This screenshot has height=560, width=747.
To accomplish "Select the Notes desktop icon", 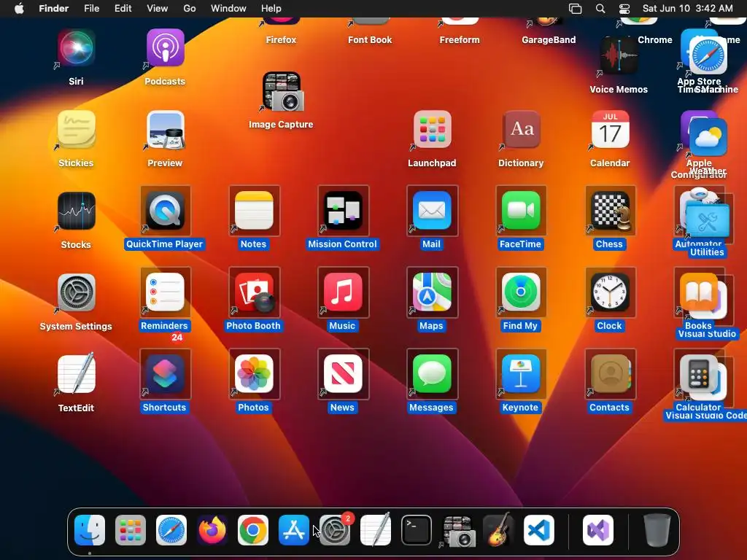I will click(x=255, y=211).
